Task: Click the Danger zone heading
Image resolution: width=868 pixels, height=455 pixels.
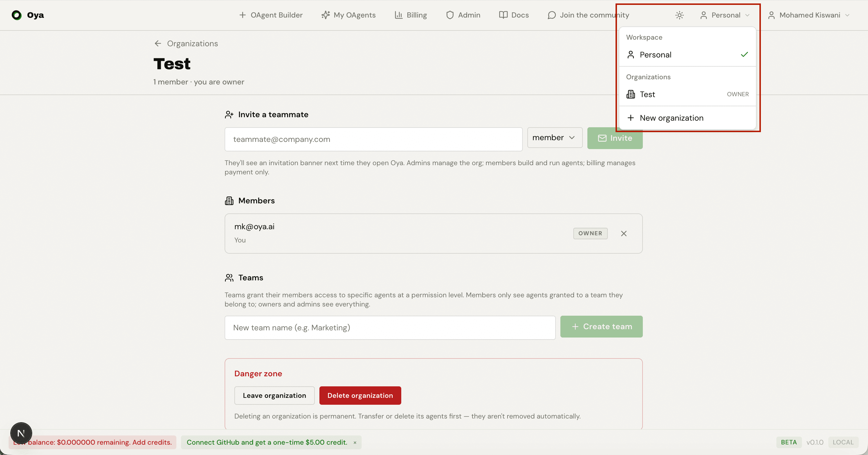Action: click(x=258, y=373)
